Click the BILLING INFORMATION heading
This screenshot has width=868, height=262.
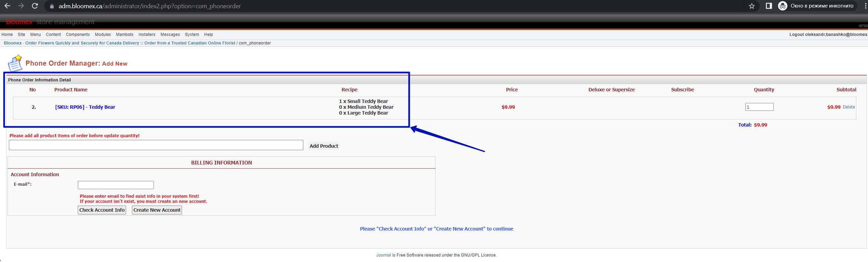[221, 163]
